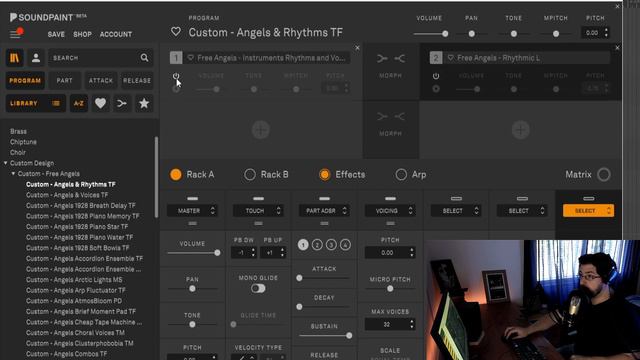Click the library list scrollbar
The width and height of the screenshot is (640, 360).
point(156,177)
